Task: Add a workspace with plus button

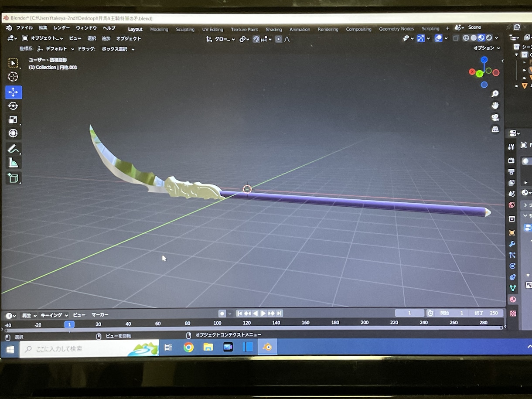Action: click(447, 28)
